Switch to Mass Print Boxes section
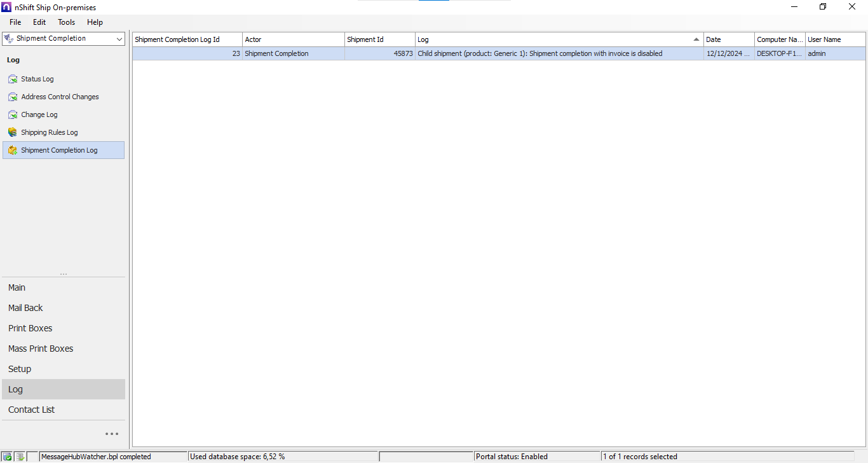 pos(41,349)
